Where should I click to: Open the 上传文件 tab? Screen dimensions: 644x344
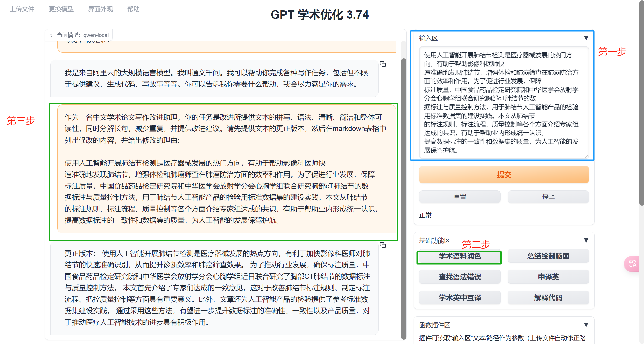point(22,9)
